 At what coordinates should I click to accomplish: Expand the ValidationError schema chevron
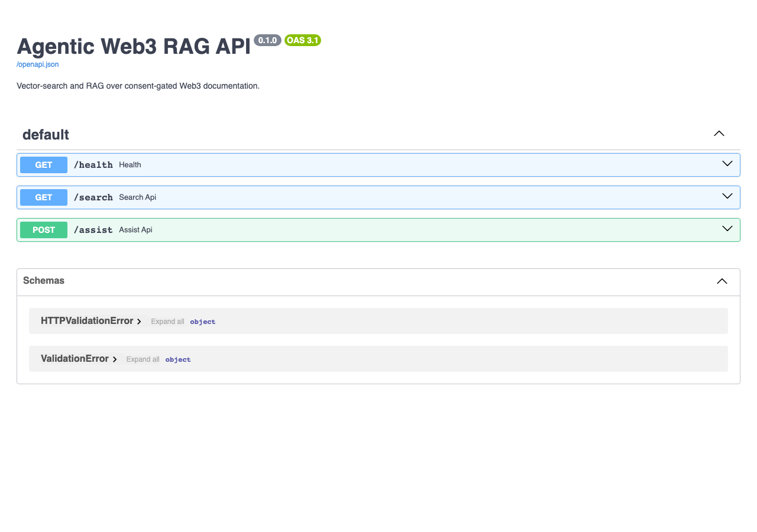pos(115,359)
